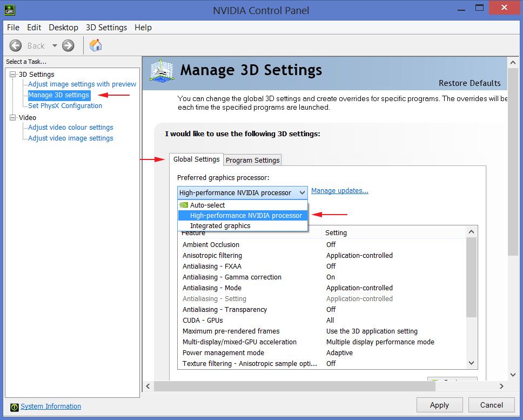This screenshot has width=523, height=420.
Task: Choose Auto-select from the processor list
Action: [x=207, y=205]
